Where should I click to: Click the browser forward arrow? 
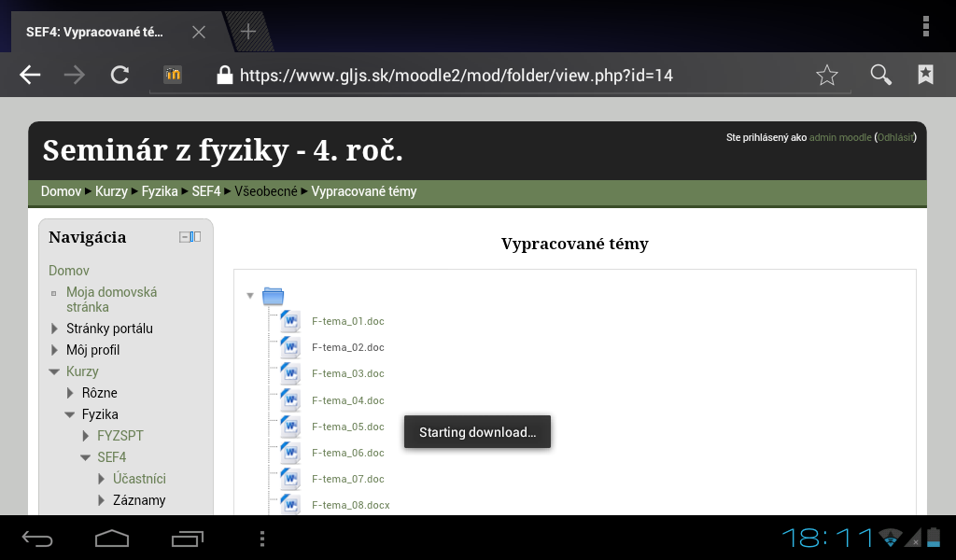click(75, 75)
